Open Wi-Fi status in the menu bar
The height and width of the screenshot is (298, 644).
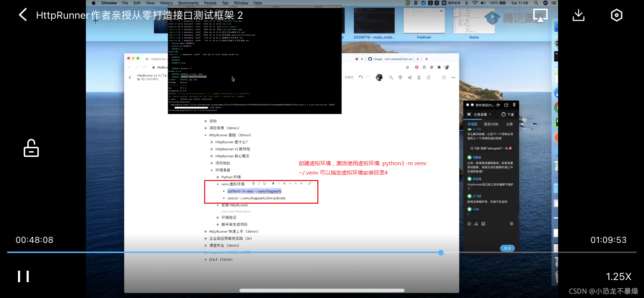click(x=475, y=3)
